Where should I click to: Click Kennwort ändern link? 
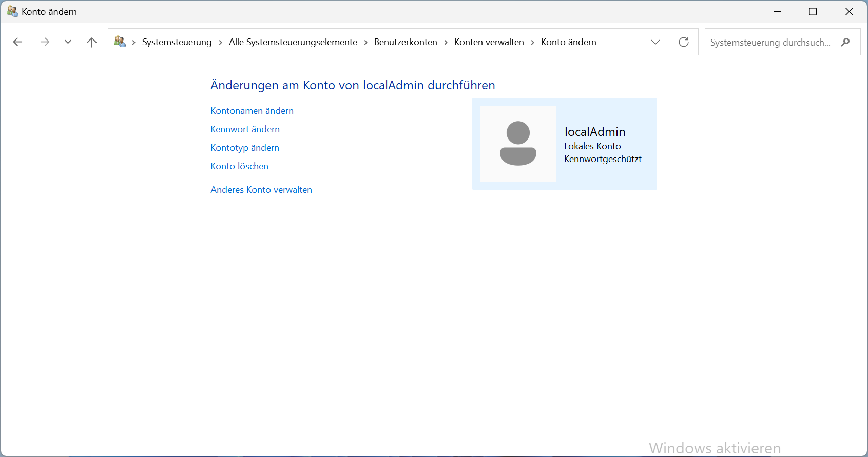point(245,129)
